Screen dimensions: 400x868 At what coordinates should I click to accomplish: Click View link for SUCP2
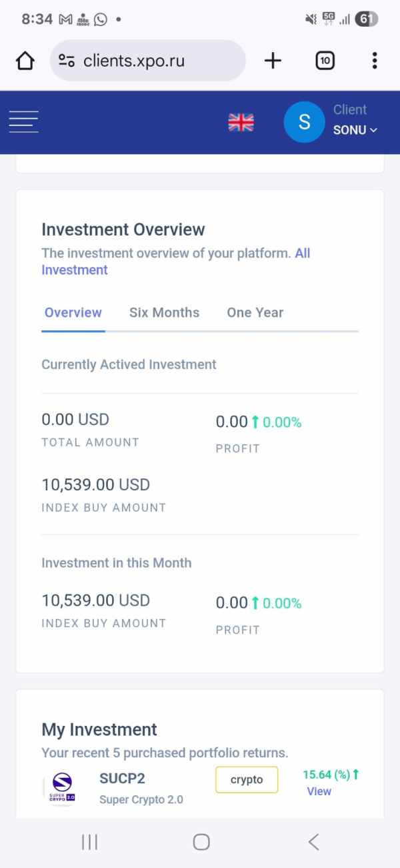(x=319, y=791)
